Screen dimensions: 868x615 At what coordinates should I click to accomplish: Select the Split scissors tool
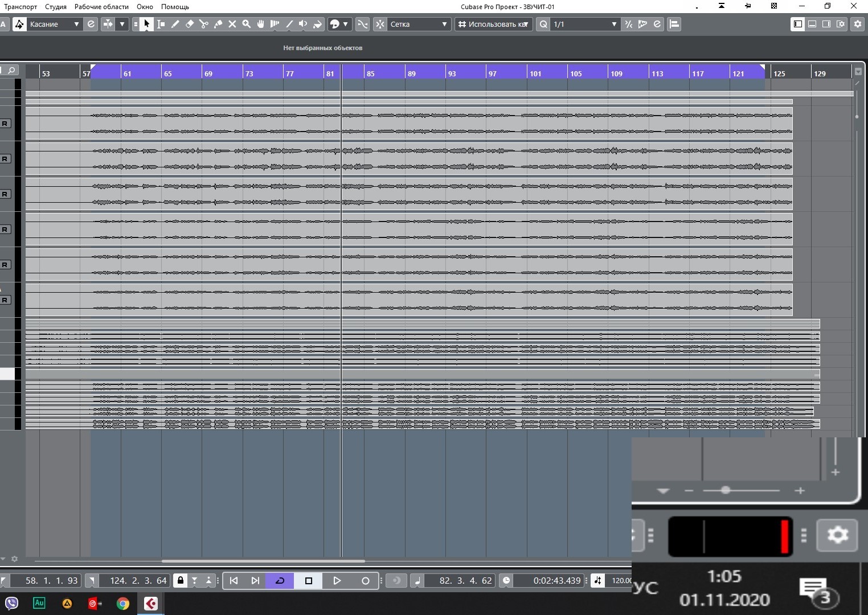(204, 24)
